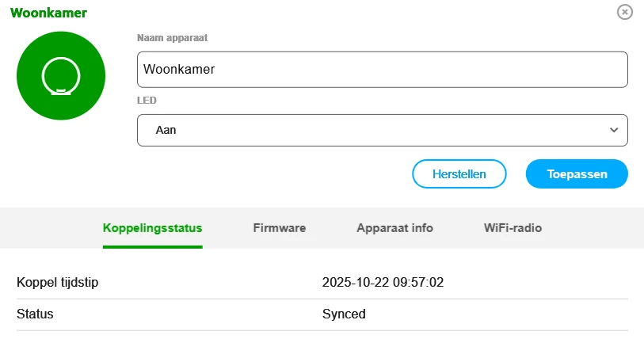Click the 'LED' field label
This screenshot has height=339, width=644.
[147, 101]
